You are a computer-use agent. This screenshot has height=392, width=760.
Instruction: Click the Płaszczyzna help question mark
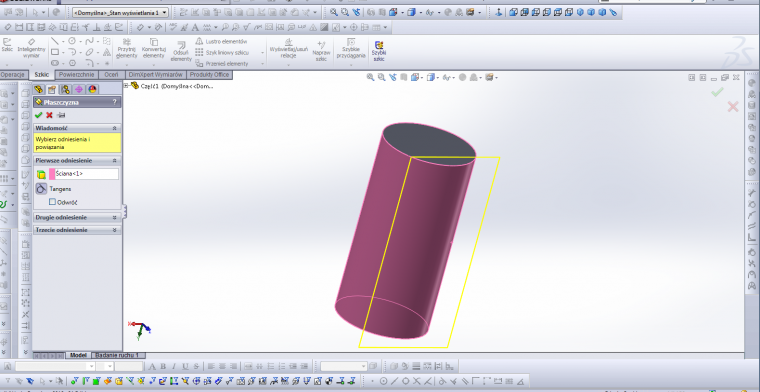[114, 102]
